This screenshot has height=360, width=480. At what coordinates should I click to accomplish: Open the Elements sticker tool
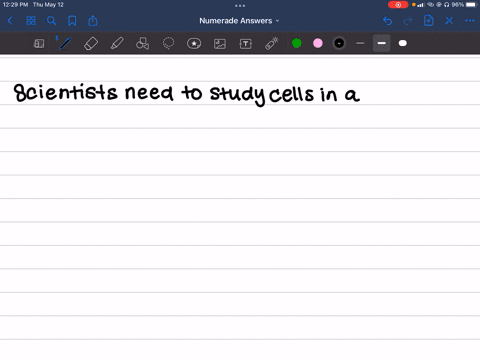pyautogui.click(x=194, y=43)
